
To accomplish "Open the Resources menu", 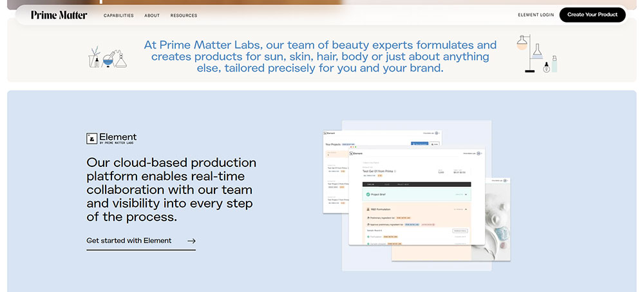I will tap(184, 15).
